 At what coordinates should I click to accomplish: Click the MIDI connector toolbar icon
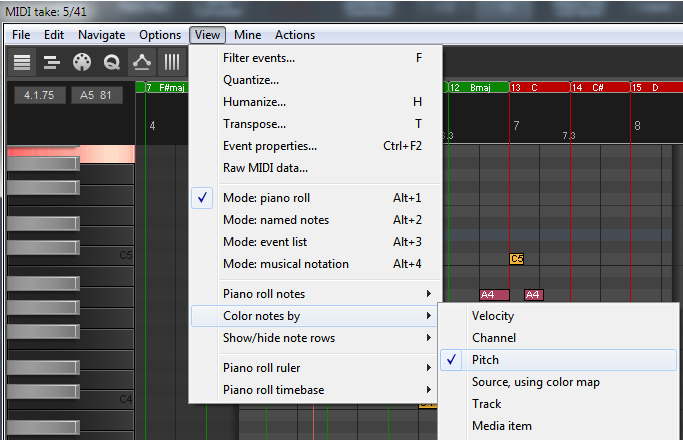pyautogui.click(x=82, y=62)
